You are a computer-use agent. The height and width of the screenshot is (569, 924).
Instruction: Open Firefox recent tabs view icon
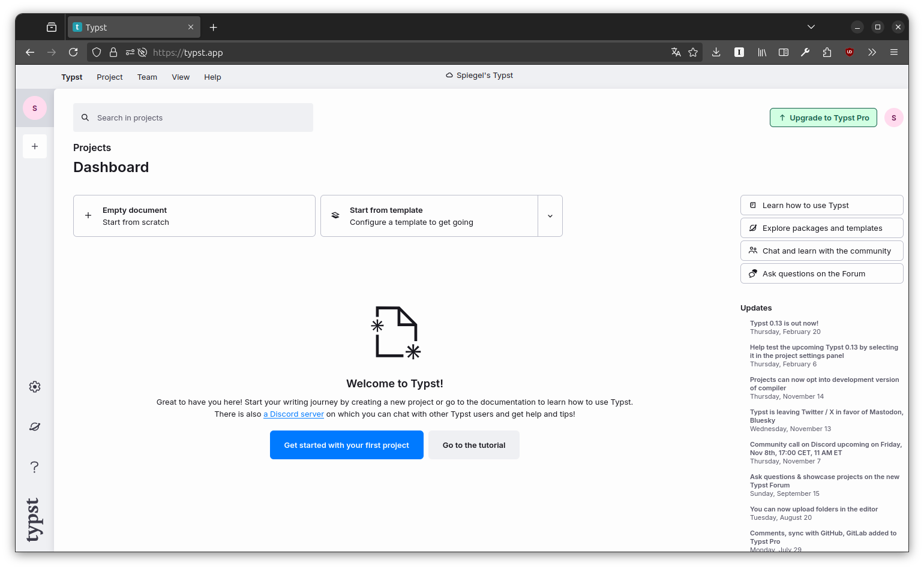52,27
